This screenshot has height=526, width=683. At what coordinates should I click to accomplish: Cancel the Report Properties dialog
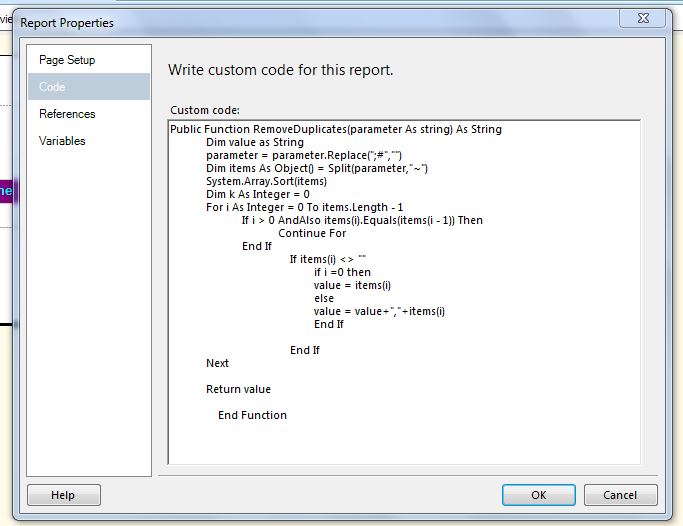coord(619,495)
